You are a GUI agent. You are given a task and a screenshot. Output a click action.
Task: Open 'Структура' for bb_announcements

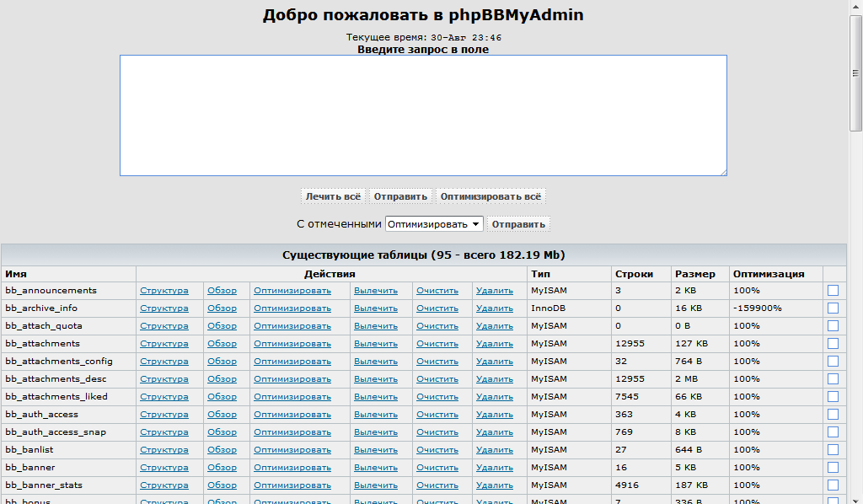click(164, 291)
